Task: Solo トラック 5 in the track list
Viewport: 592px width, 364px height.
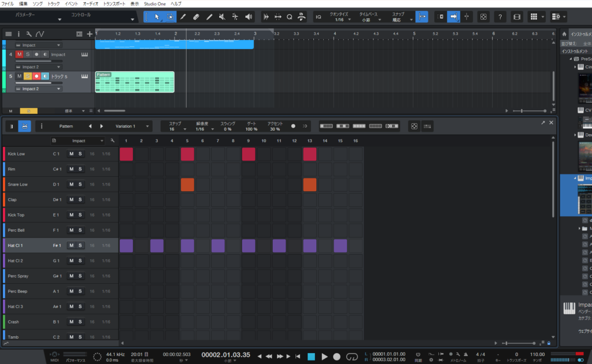Action: (28, 76)
